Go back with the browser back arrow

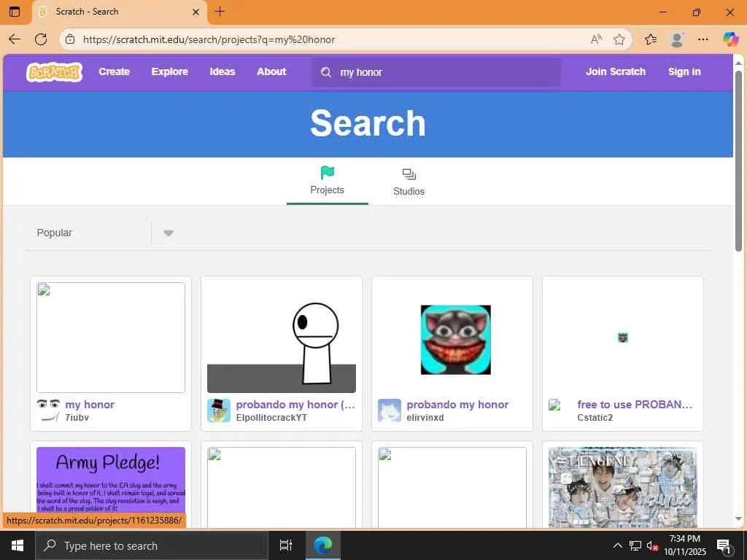coord(15,39)
